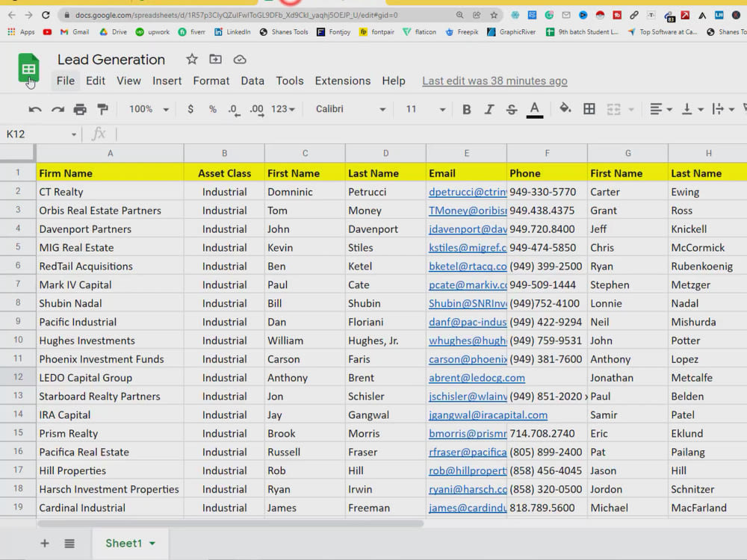The width and height of the screenshot is (747, 560).
Task: Redo the last action
Action: pyautogui.click(x=58, y=110)
